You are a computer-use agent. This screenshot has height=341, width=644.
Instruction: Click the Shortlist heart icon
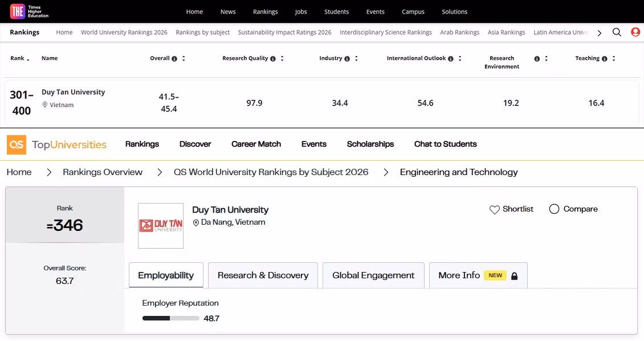pyautogui.click(x=495, y=209)
